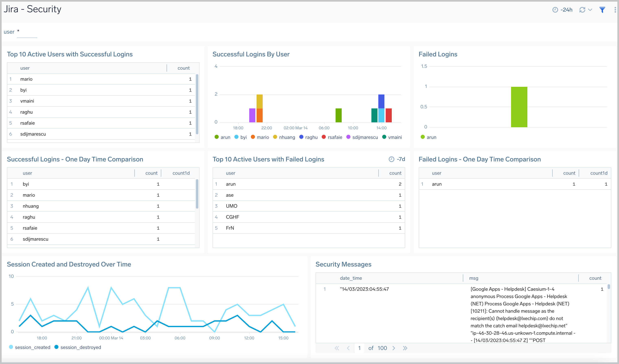Toggle the byi legend item in the chart
The image size is (619, 364).
(x=240, y=137)
